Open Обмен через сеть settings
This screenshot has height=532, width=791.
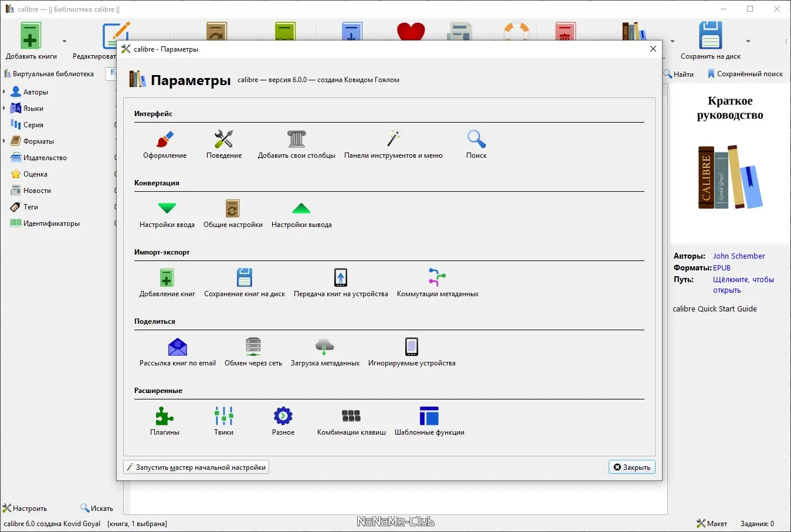253,353
